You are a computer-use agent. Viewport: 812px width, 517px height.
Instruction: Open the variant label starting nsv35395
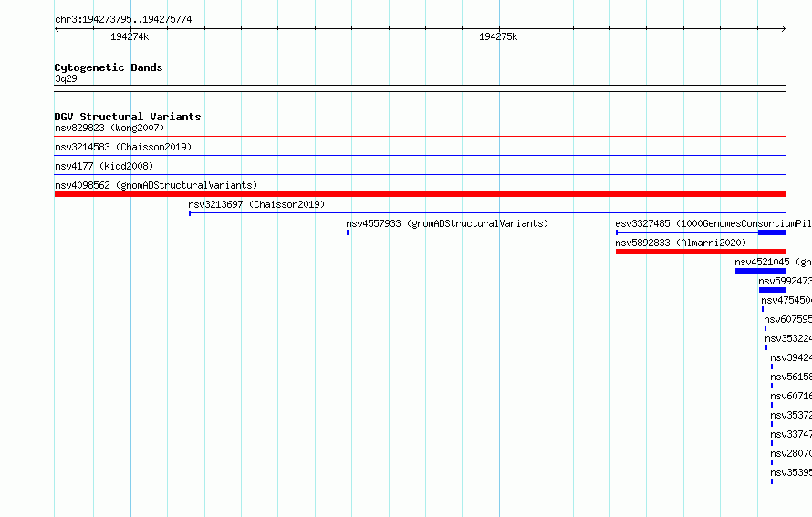click(791, 472)
